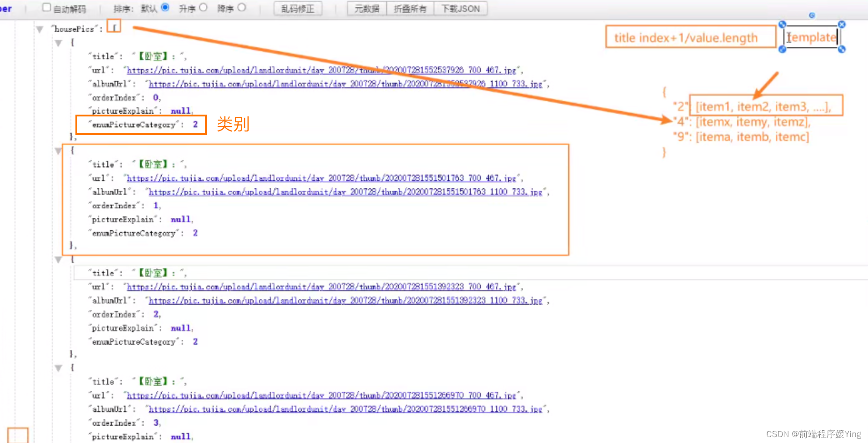Click inside the template text input field
This screenshot has width=868, height=443.
[811, 37]
